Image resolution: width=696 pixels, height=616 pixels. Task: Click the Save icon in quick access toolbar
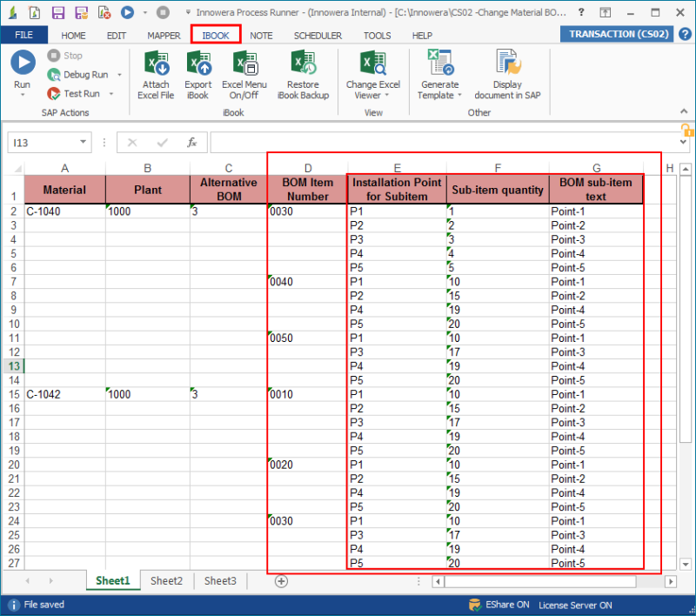[57, 12]
